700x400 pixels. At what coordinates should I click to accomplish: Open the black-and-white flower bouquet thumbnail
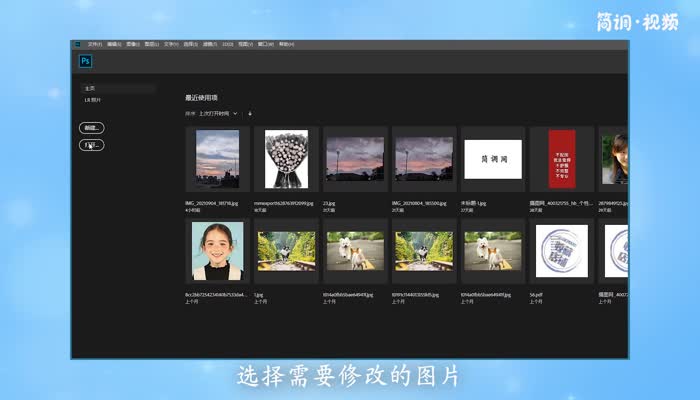click(x=285, y=159)
